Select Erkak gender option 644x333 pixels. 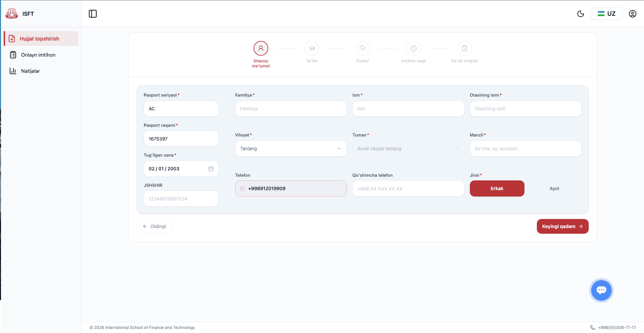point(497,188)
